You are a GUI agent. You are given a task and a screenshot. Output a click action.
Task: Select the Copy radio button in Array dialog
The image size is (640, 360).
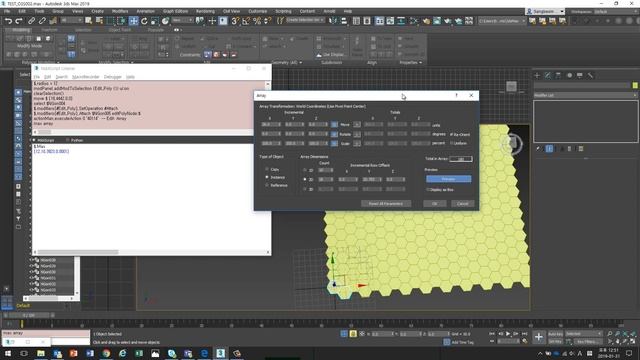coord(267,169)
